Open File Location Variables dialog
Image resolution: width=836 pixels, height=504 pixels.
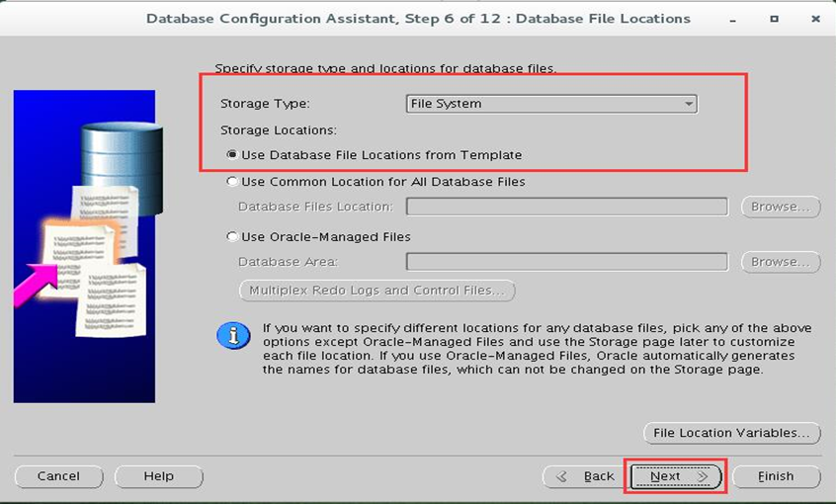pyautogui.click(x=732, y=433)
